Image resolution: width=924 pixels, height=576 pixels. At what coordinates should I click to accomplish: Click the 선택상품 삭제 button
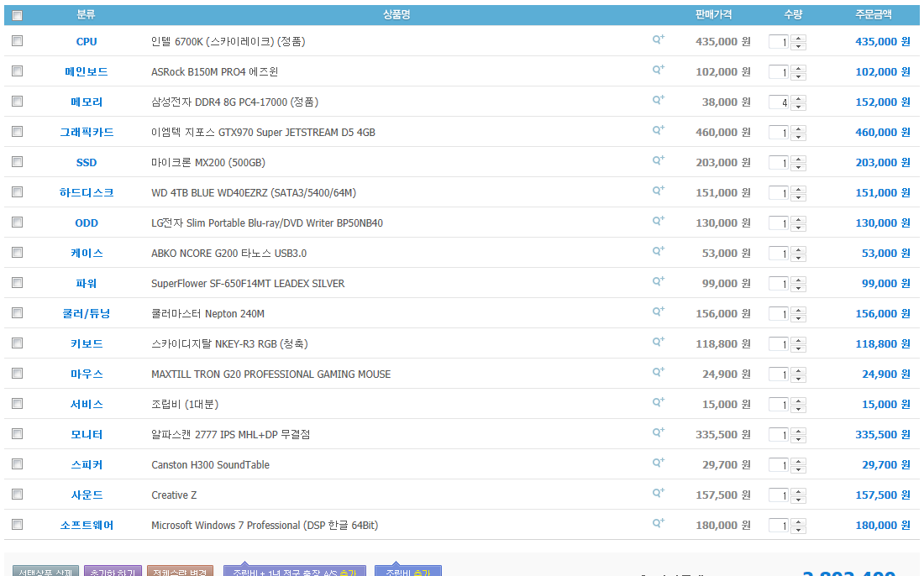coord(46,572)
